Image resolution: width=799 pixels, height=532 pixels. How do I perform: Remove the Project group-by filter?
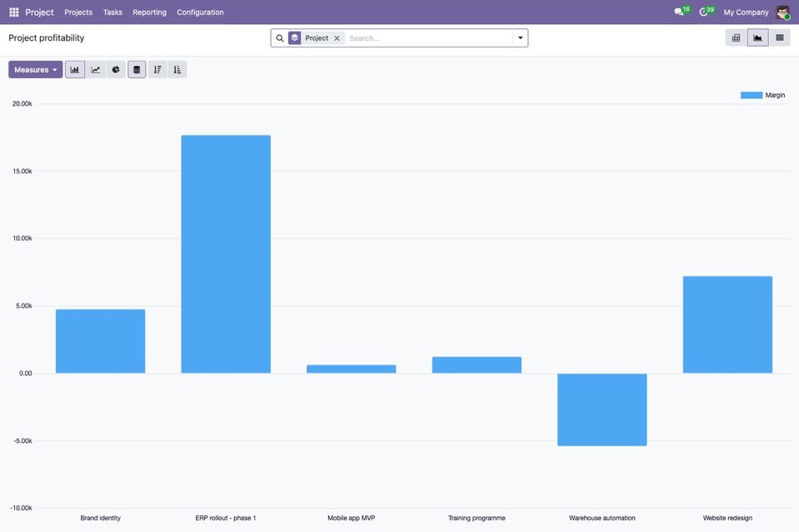337,38
